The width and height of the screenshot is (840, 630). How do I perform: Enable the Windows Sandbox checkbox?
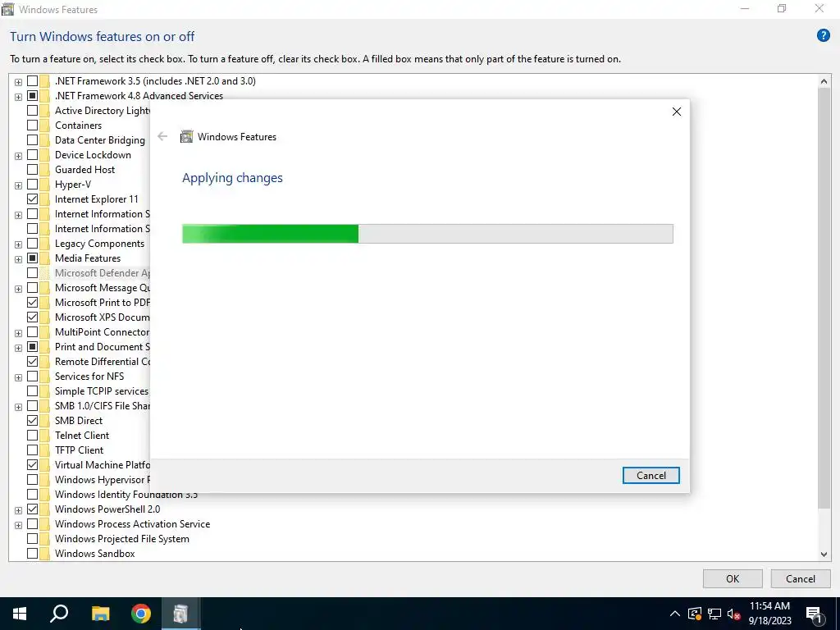pos(32,554)
